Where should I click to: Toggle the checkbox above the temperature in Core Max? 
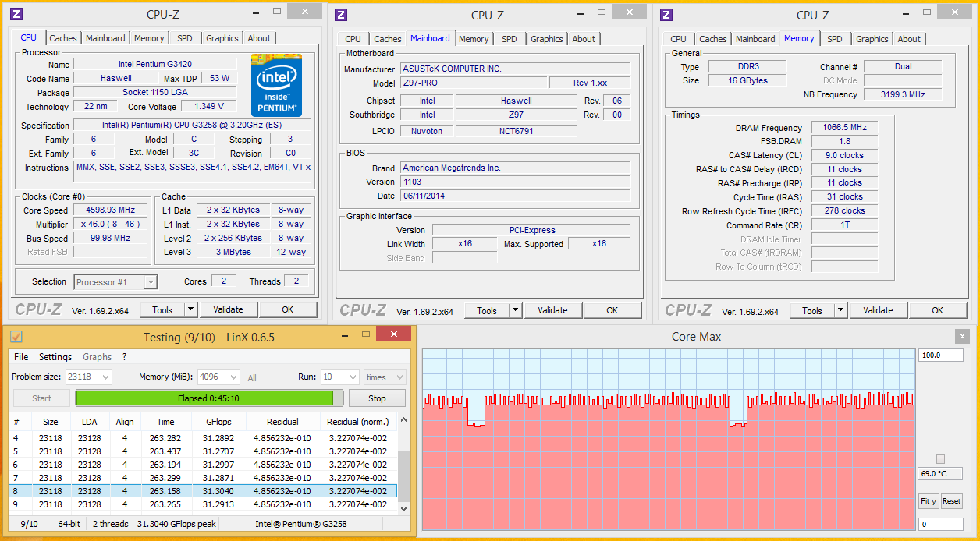coord(940,459)
